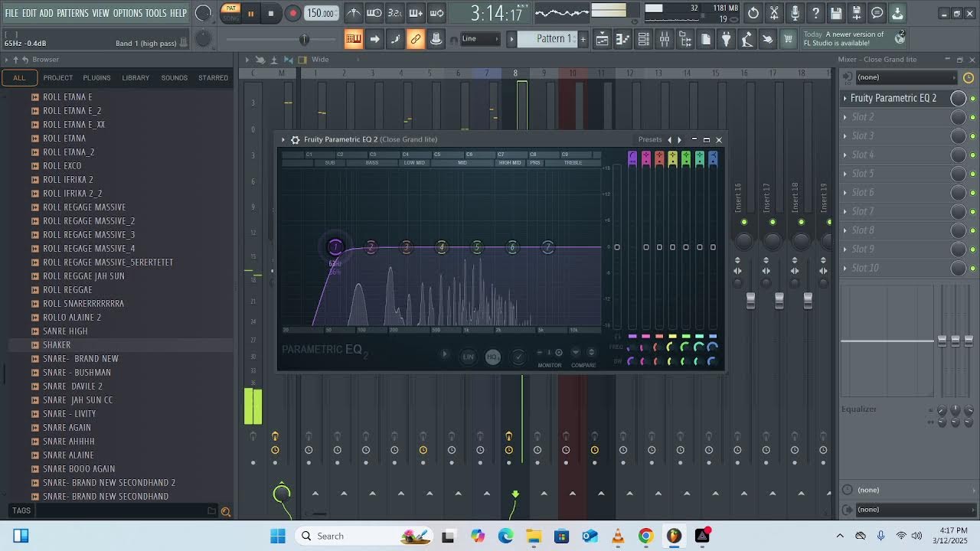The height and width of the screenshot is (551, 980).
Task: Open the Piano roll view icon
Action: [x=623, y=39]
